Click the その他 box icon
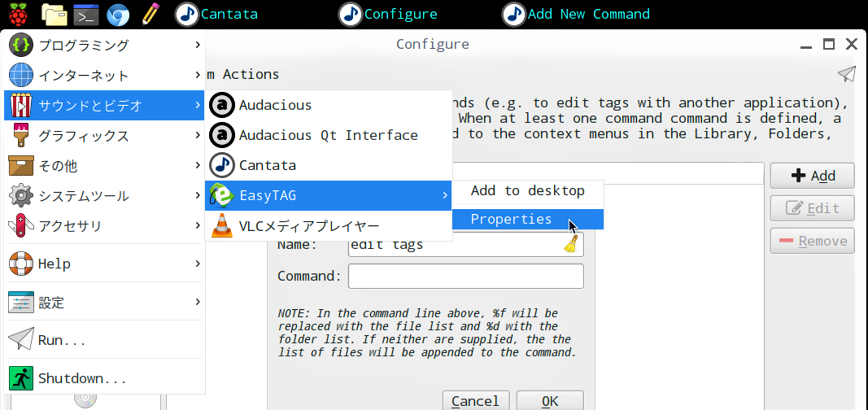The image size is (868, 410). [21, 165]
